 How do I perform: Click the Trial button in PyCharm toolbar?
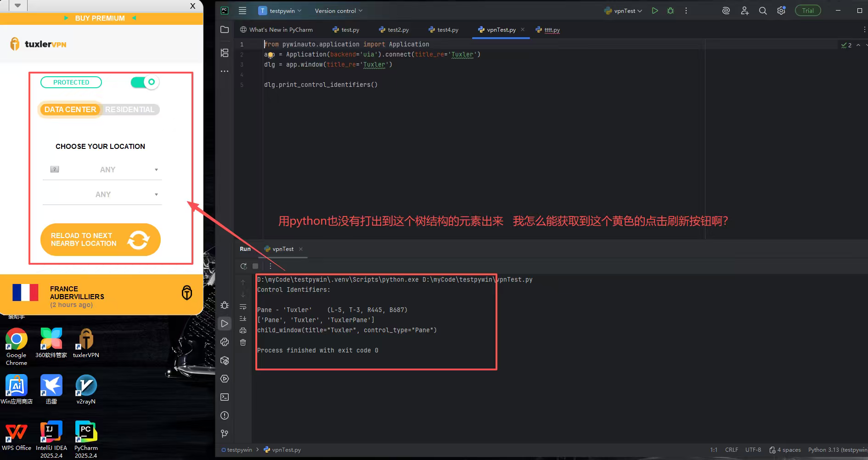coord(808,11)
